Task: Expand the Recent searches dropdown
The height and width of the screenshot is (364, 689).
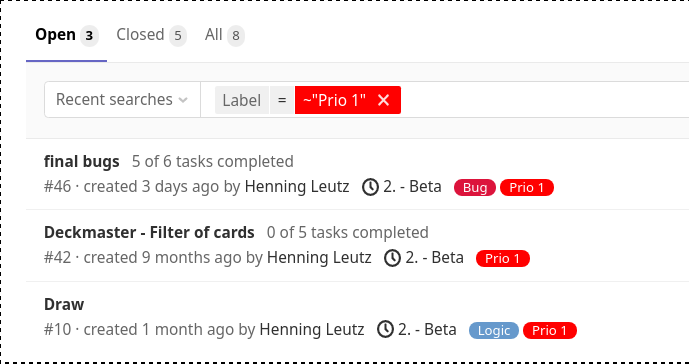Action: (x=122, y=100)
